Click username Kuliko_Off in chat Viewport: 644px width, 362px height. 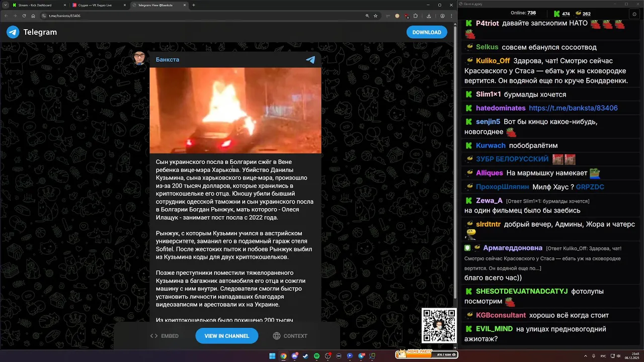(493, 61)
